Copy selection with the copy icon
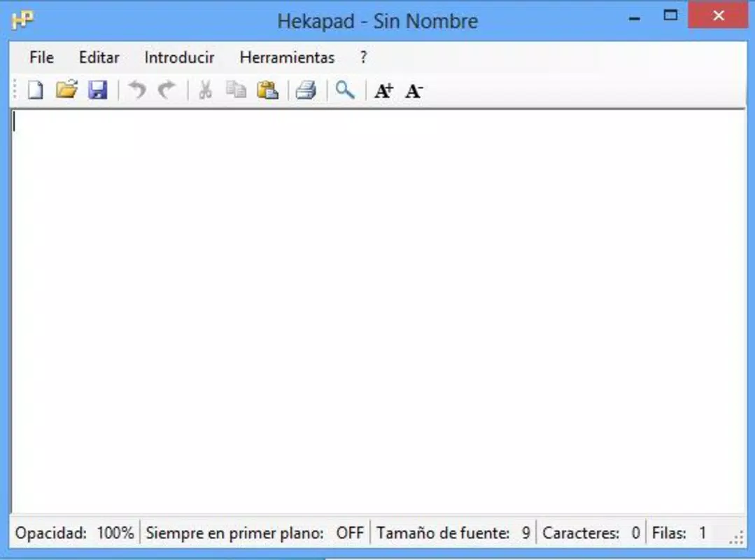The image size is (755, 560). (236, 90)
